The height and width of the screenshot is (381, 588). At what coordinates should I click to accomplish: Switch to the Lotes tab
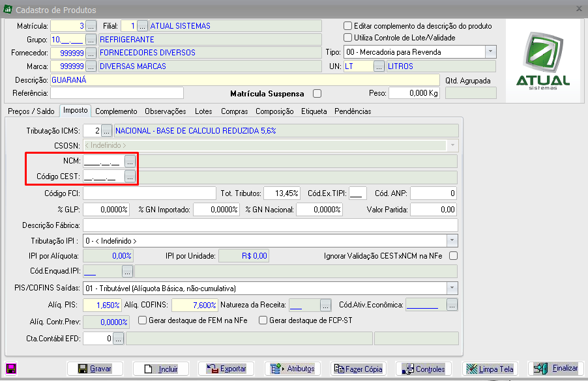[x=203, y=111]
